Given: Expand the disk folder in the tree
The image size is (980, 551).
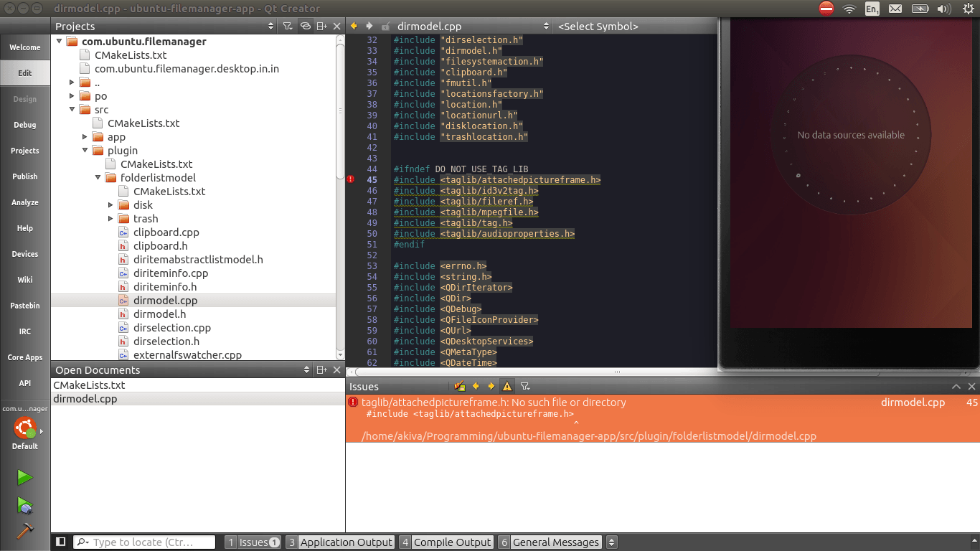Looking at the screenshot, I should click(111, 205).
